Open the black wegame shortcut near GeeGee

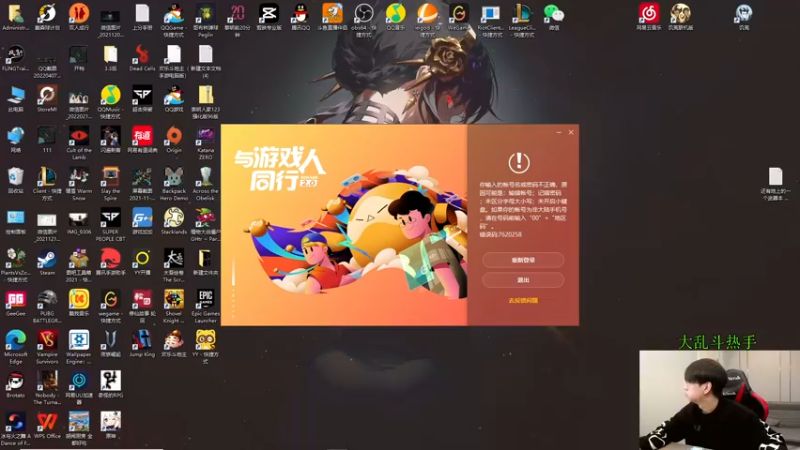coord(110,307)
